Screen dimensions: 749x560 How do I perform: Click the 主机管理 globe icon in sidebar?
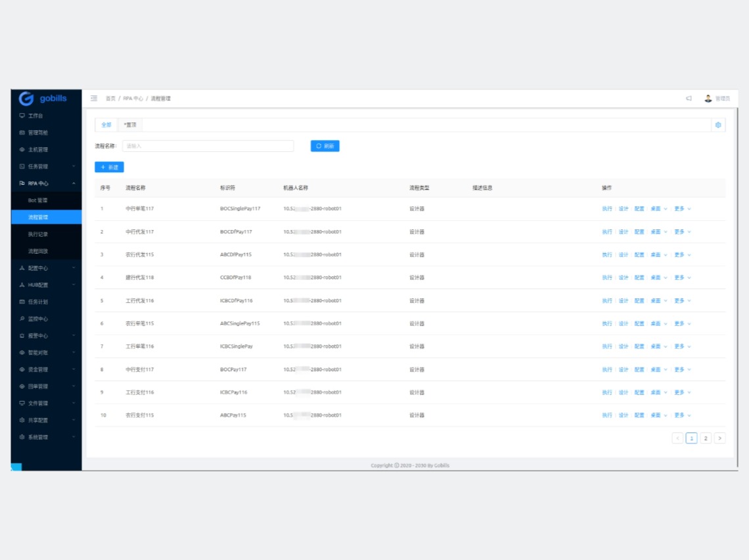pos(22,150)
